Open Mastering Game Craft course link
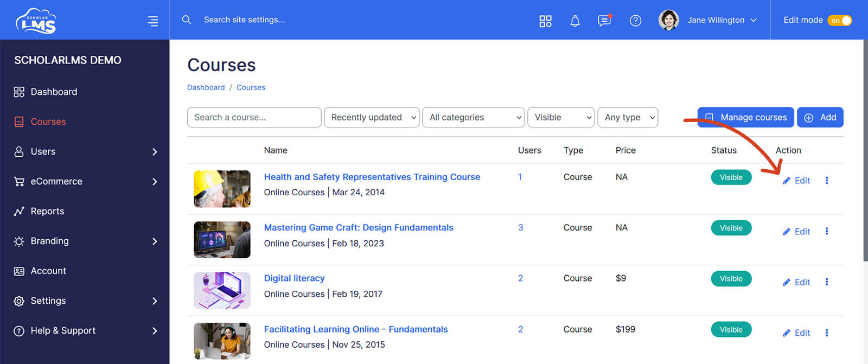Image resolution: width=868 pixels, height=364 pixels. point(359,227)
